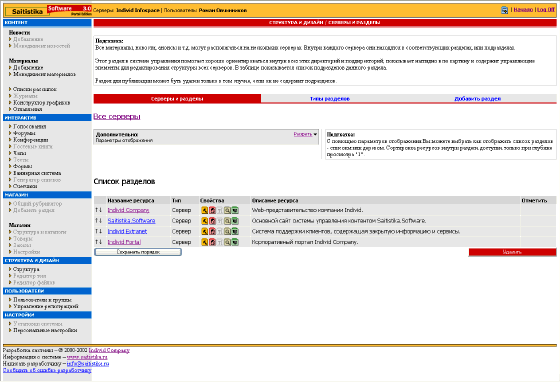The image size is (560, 382).
Task: Expand additional parameters via Раскрыть arrow
Action: [305, 134]
